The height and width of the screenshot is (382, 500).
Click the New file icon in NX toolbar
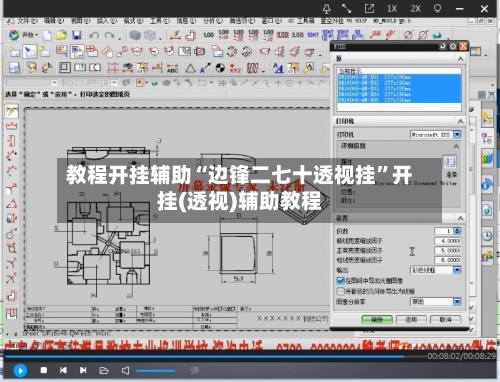[47, 35]
